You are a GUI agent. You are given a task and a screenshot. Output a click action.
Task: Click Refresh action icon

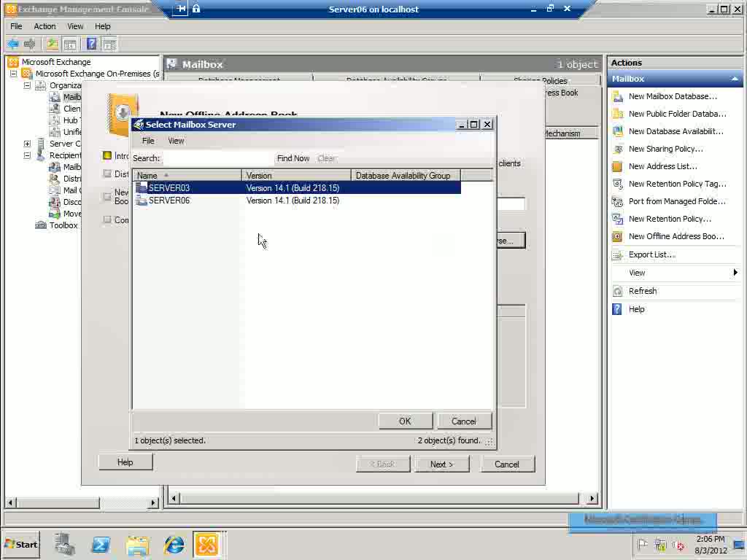coord(618,291)
